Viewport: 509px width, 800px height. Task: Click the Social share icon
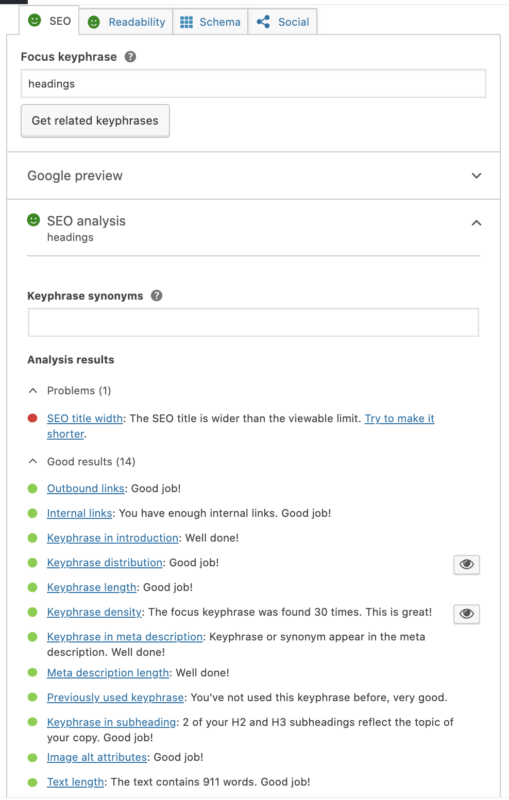pos(263,21)
